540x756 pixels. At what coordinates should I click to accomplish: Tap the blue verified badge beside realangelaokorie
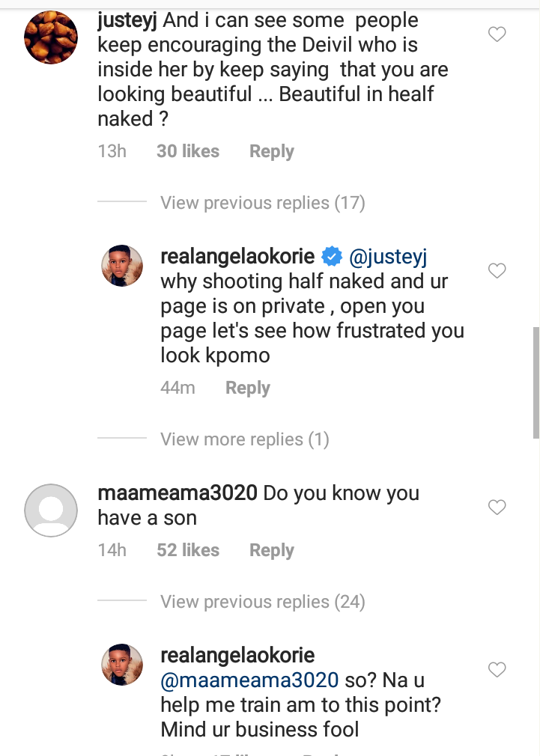pyautogui.click(x=331, y=257)
